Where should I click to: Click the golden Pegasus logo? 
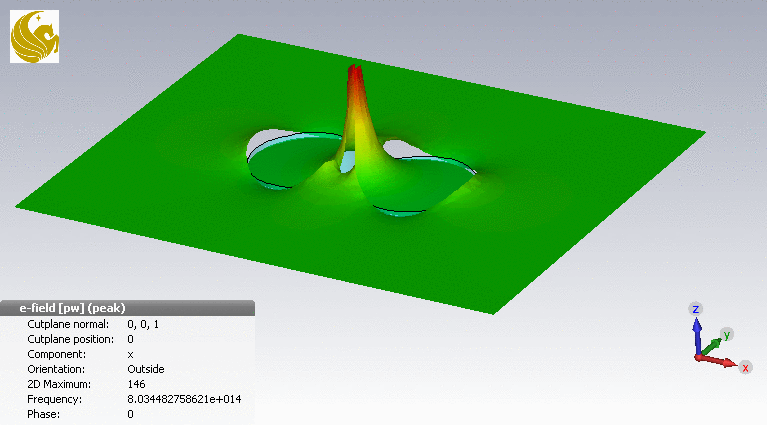(34, 36)
